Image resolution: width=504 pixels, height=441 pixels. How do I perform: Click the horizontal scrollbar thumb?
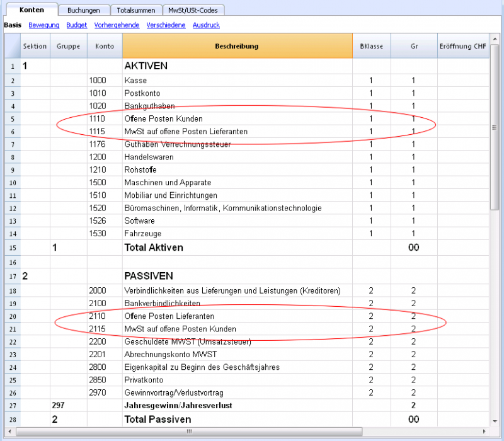[x=189, y=431]
